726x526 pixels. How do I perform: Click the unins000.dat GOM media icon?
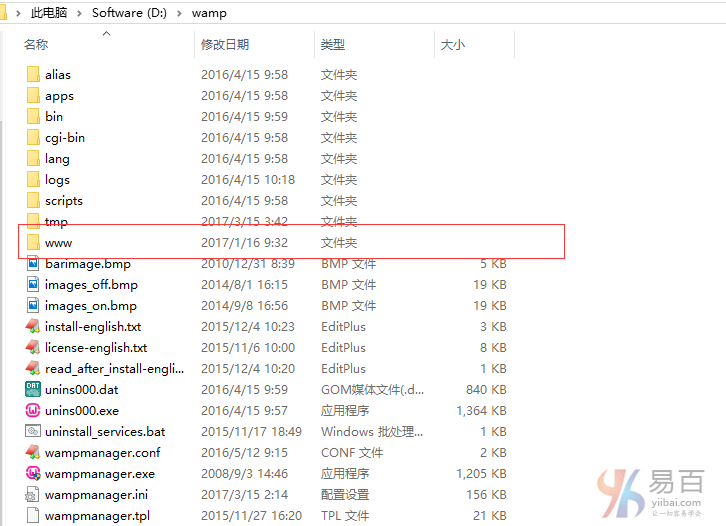click(x=32, y=390)
